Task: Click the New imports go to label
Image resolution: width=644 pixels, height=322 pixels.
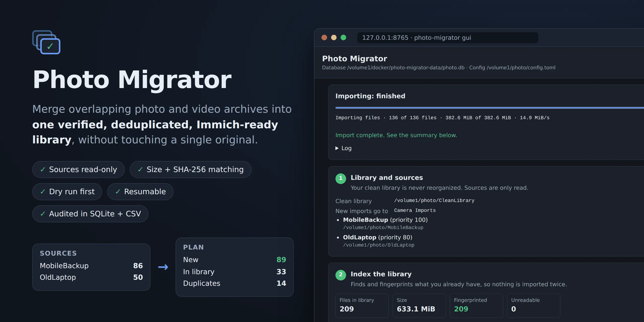Action: (x=361, y=211)
